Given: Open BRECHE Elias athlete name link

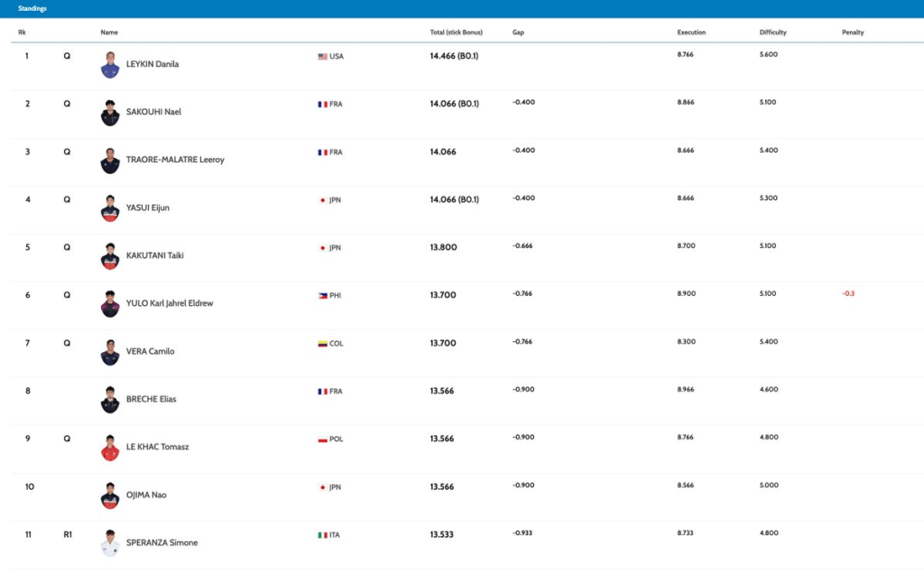Looking at the screenshot, I should click(x=152, y=399).
